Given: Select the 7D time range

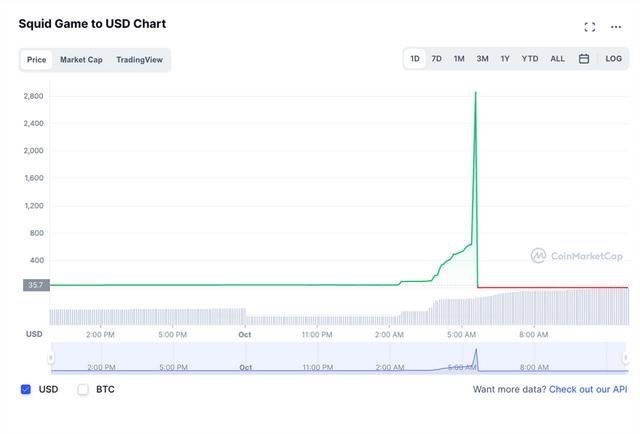Looking at the screenshot, I should (x=437, y=59).
